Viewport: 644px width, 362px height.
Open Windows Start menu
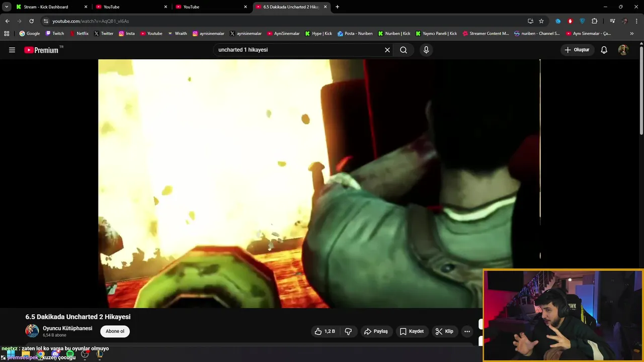point(11,354)
